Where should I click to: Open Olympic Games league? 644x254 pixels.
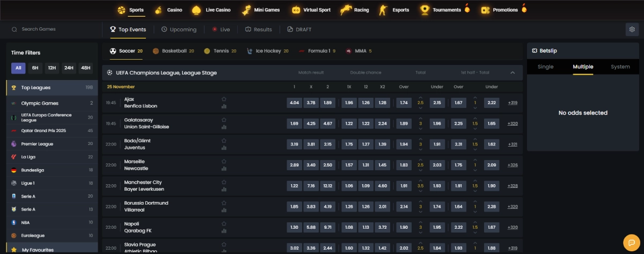click(x=52, y=103)
